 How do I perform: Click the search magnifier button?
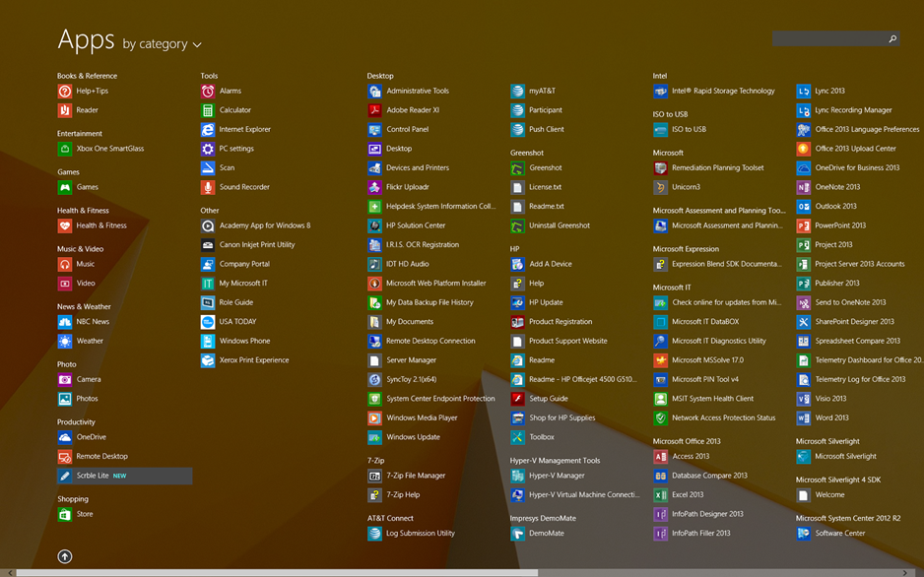(892, 38)
